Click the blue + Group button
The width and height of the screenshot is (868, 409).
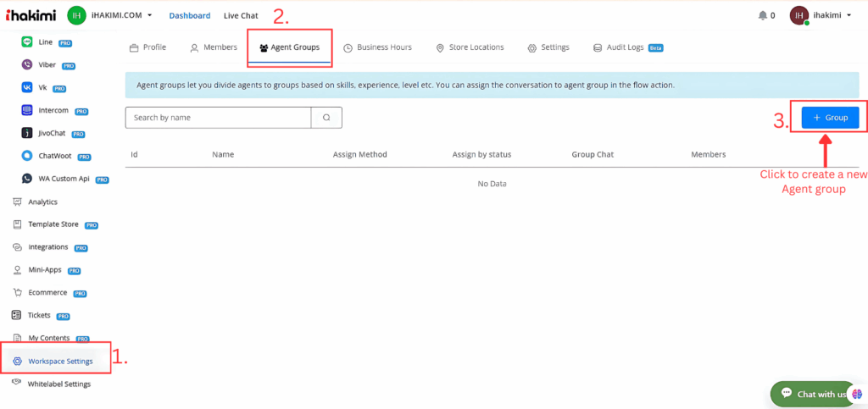click(x=830, y=118)
